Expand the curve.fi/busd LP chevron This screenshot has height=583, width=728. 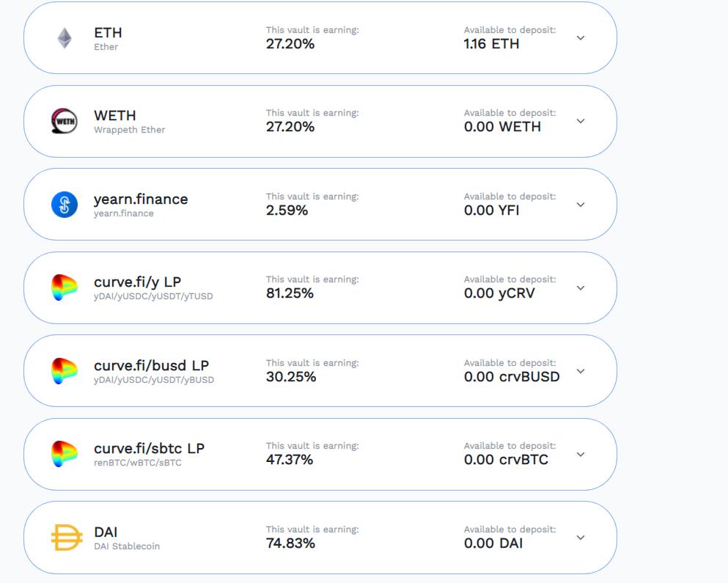click(581, 371)
